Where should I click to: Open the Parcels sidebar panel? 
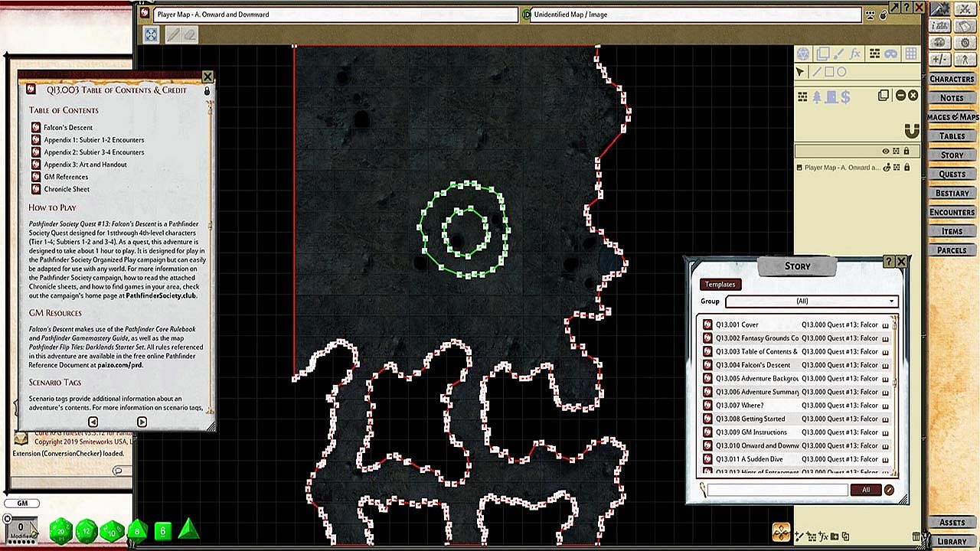coord(952,250)
